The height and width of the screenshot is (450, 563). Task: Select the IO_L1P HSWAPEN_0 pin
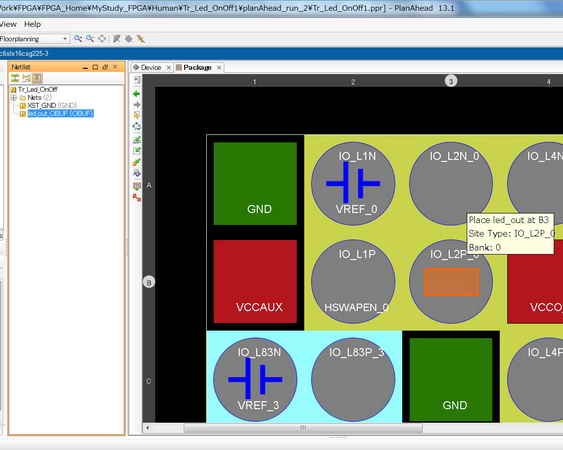point(353,282)
